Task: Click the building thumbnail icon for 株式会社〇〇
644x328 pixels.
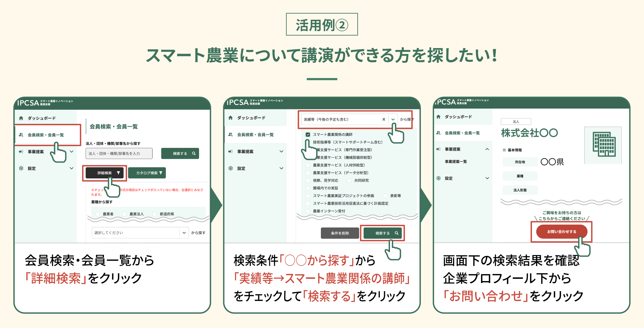Action: [x=603, y=145]
